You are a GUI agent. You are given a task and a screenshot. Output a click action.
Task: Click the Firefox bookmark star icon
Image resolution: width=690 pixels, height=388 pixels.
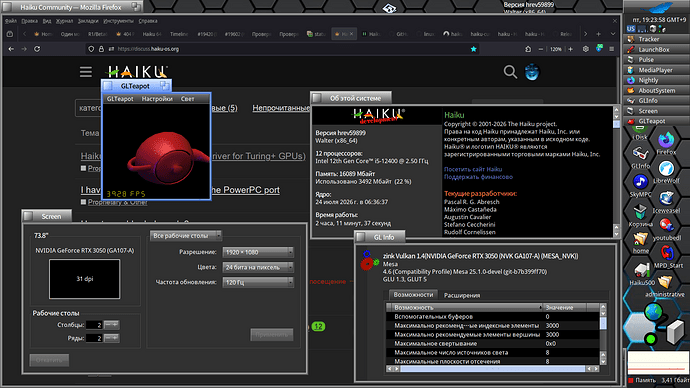pos(473,49)
